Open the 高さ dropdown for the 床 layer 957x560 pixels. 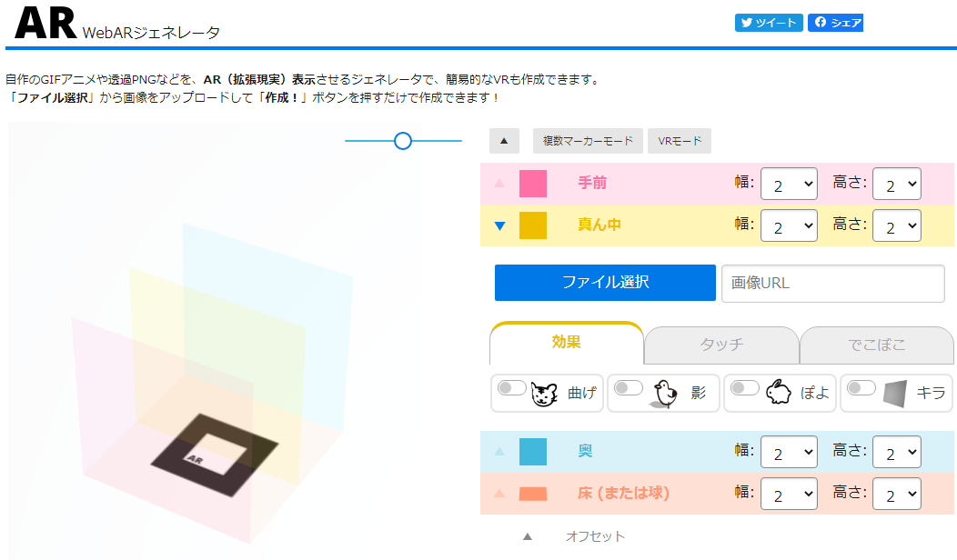(896, 494)
